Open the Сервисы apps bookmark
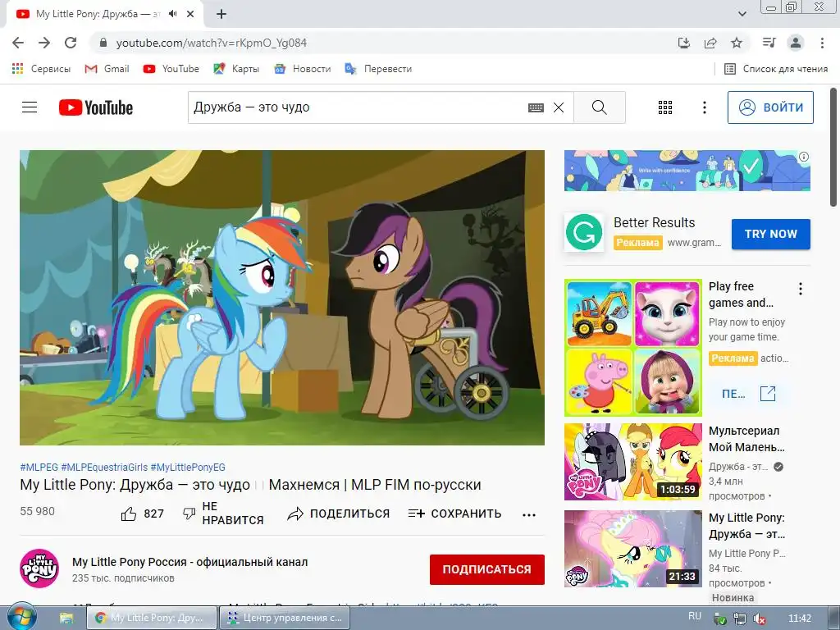 pos(41,69)
